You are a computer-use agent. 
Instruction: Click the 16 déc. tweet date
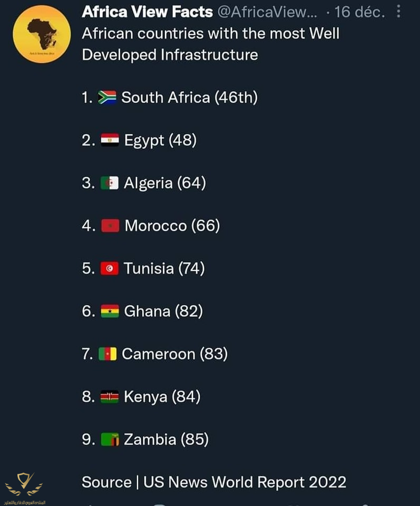point(360,12)
